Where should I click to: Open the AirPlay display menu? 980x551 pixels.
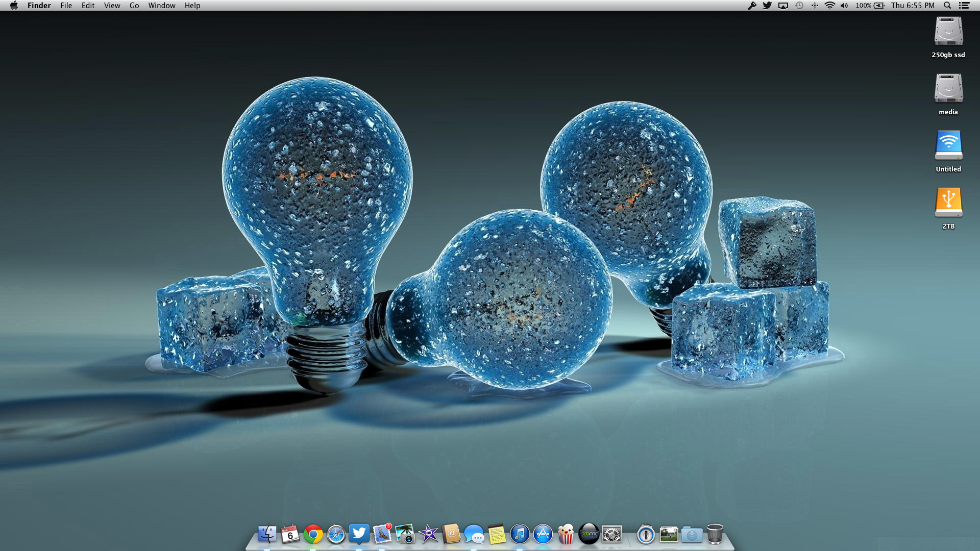[x=783, y=5]
